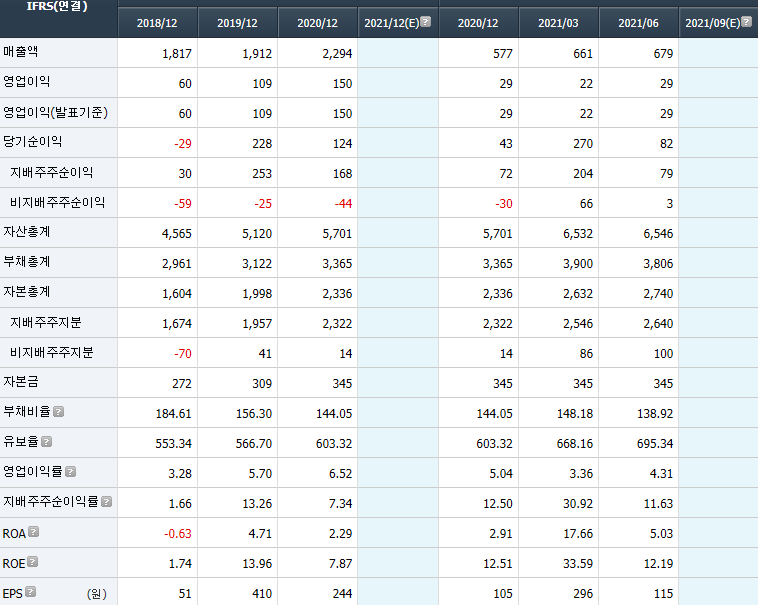The height and width of the screenshot is (605, 758).
Task: Click the 6.52 operating margin value
Action: click(x=340, y=474)
